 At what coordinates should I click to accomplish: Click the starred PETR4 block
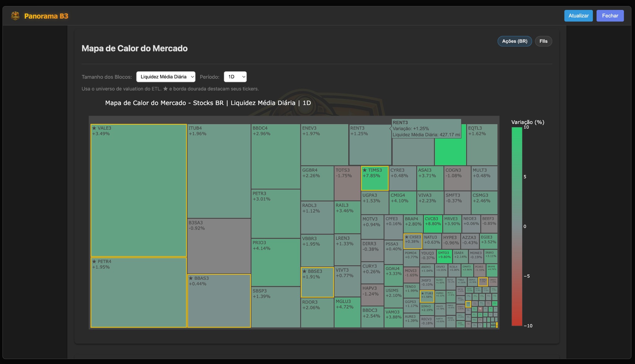tap(139, 291)
